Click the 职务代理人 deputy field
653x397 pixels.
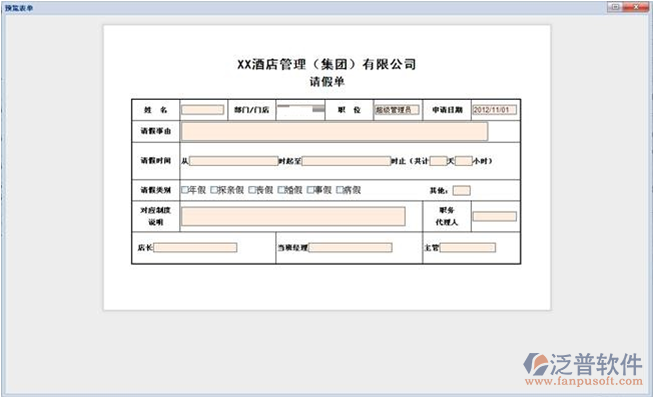[x=495, y=216]
